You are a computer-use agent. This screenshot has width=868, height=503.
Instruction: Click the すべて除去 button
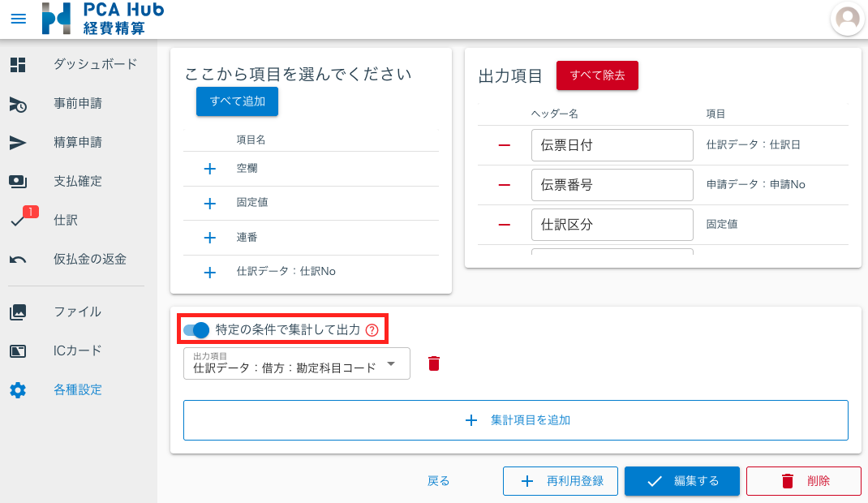point(597,75)
